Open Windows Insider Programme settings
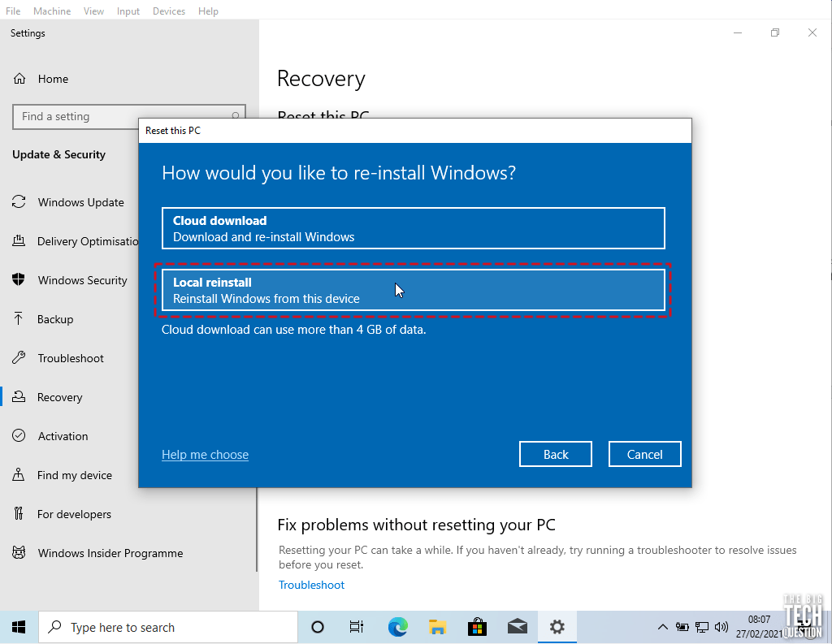 110,553
